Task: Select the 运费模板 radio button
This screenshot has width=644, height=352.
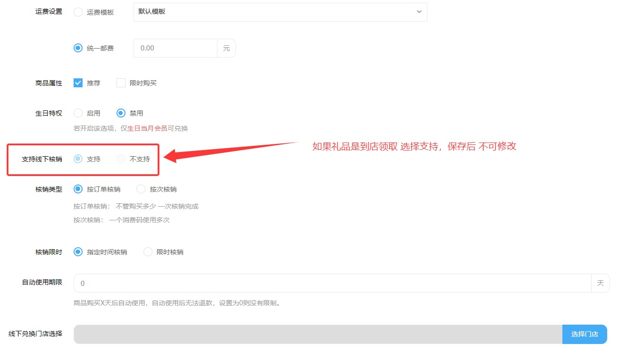Action: coord(78,12)
